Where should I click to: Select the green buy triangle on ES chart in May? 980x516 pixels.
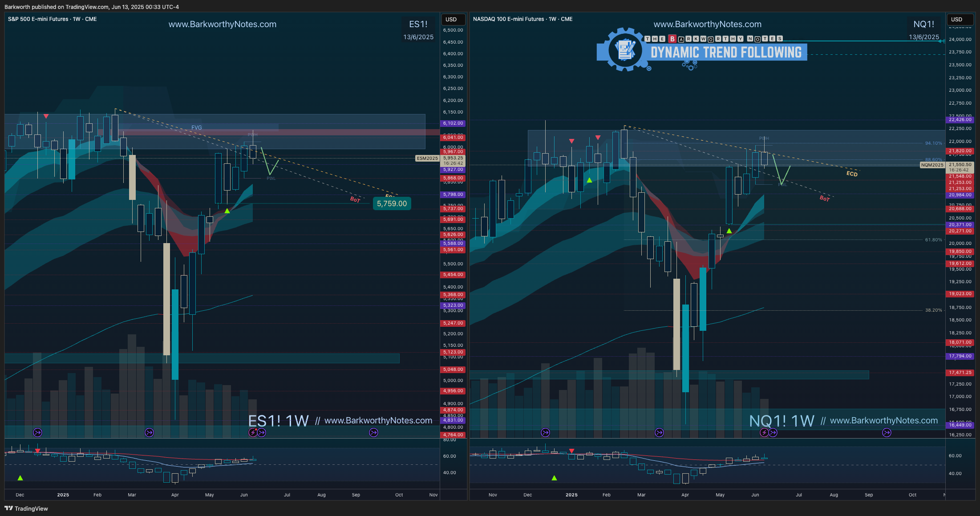click(x=227, y=211)
